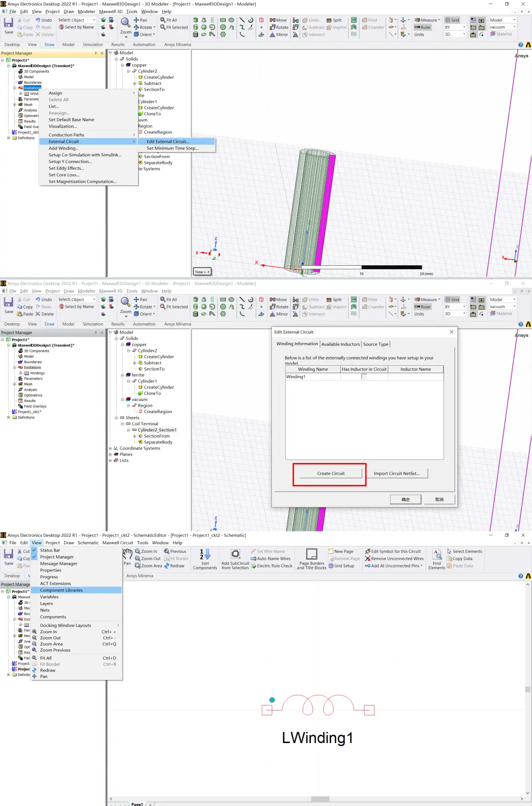Click Copy Data in schematic toolbar

click(459, 559)
